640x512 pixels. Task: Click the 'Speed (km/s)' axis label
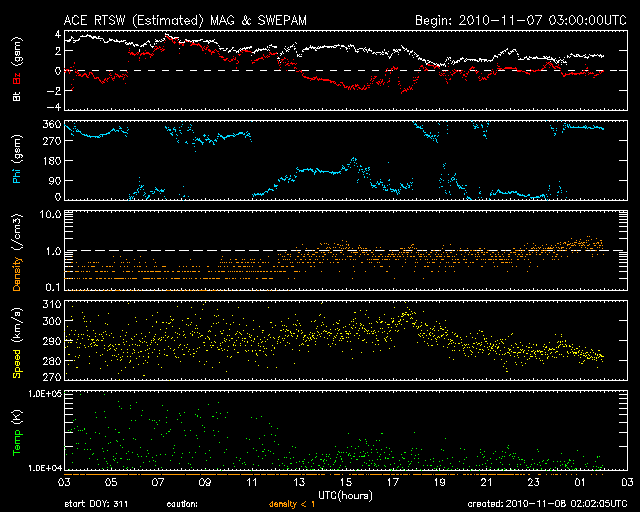click(17, 342)
